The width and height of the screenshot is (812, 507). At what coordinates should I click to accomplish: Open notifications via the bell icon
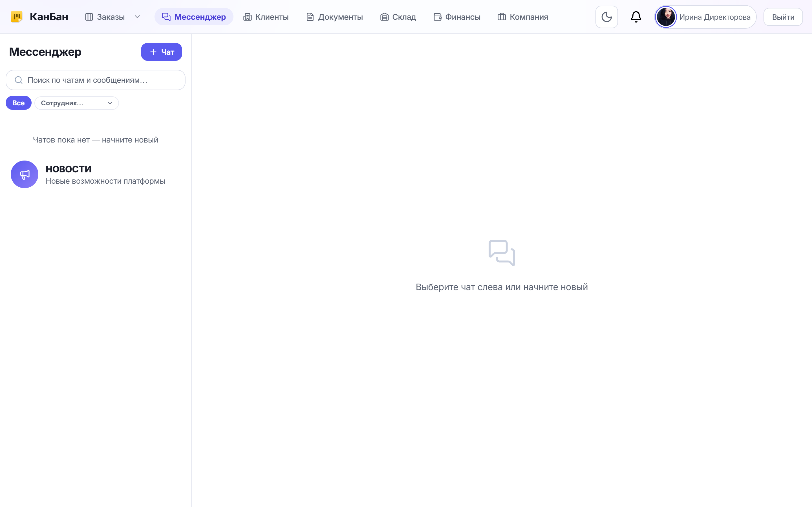[x=636, y=17]
